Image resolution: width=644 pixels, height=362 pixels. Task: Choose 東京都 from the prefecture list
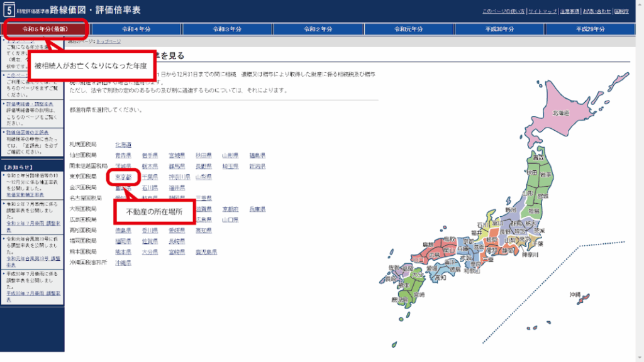pos(123,177)
